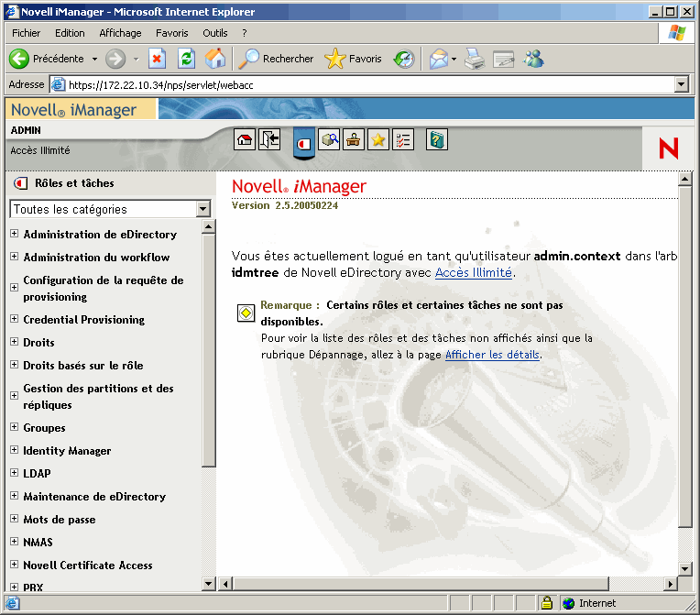Click the Windows flag logo in IE menu bar
This screenshot has height=615, width=700.
tap(676, 33)
